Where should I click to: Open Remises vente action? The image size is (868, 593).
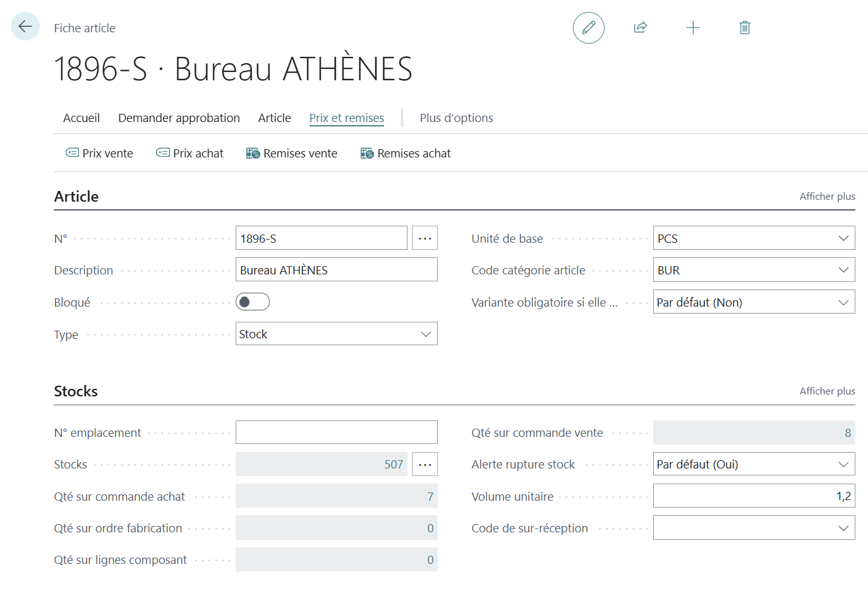(x=291, y=153)
